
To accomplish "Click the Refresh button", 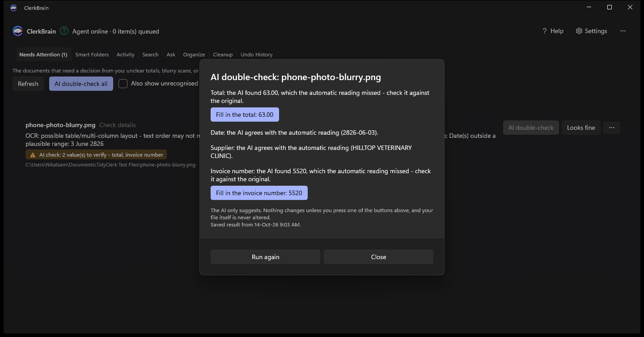I will [x=28, y=84].
